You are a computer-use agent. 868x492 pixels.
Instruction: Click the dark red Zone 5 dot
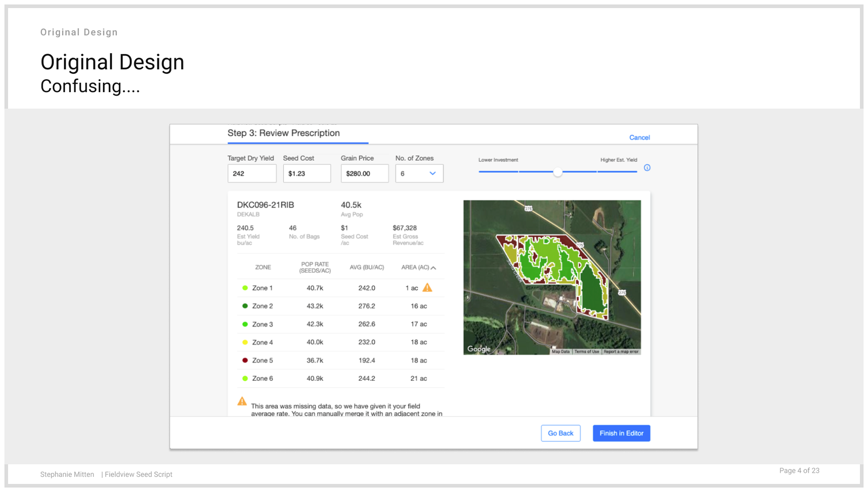[245, 360]
